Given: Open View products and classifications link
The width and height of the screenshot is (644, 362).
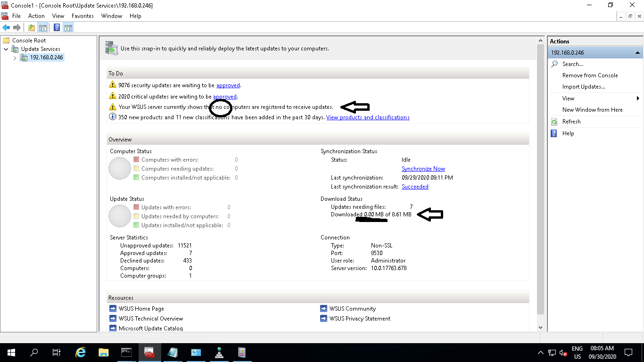Looking at the screenshot, I should coord(368,117).
